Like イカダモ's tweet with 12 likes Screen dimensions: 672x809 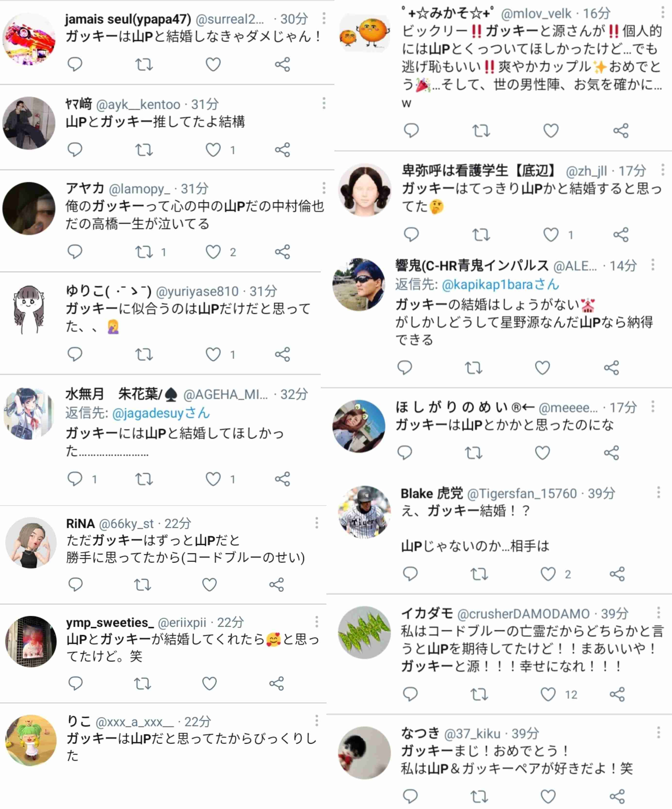pos(548,694)
